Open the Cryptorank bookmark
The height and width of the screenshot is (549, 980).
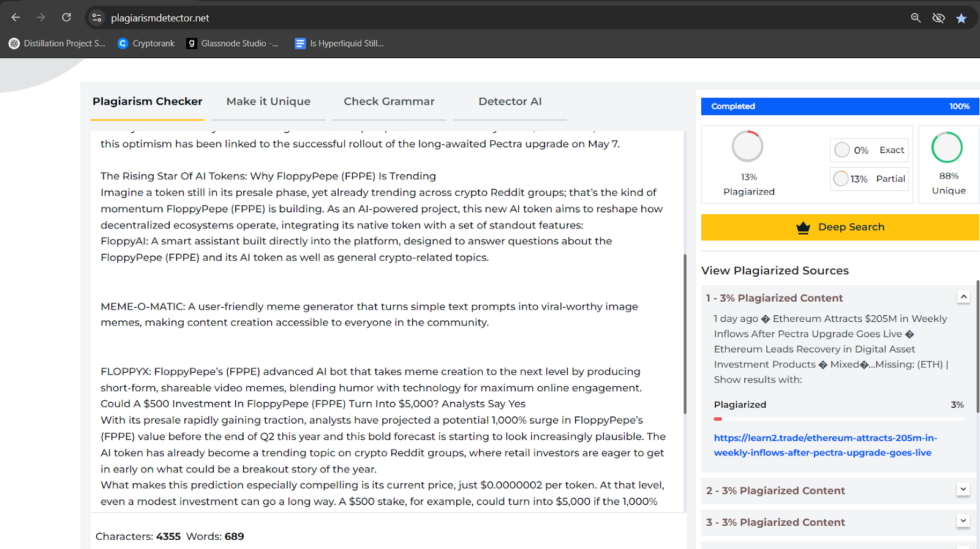point(146,43)
